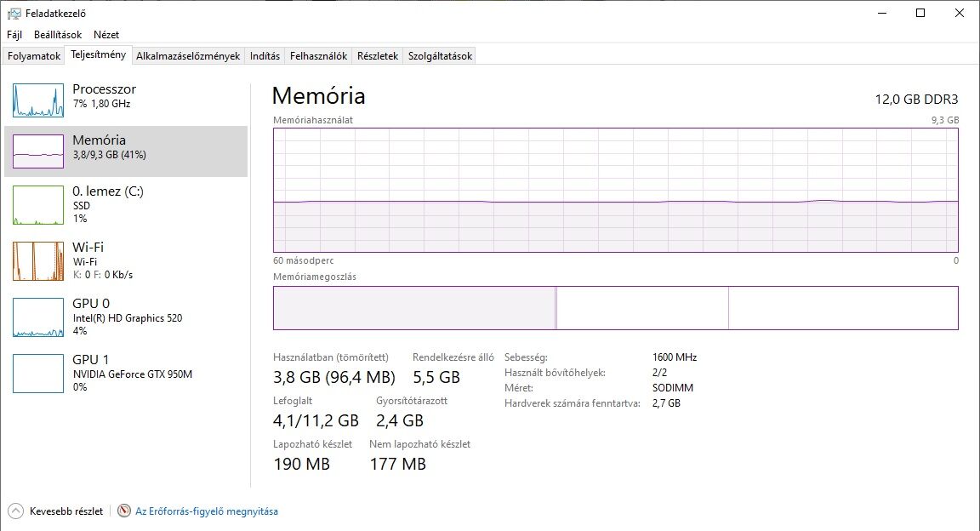Switch to the Indítás tab
The image size is (980, 531).
(x=265, y=55)
